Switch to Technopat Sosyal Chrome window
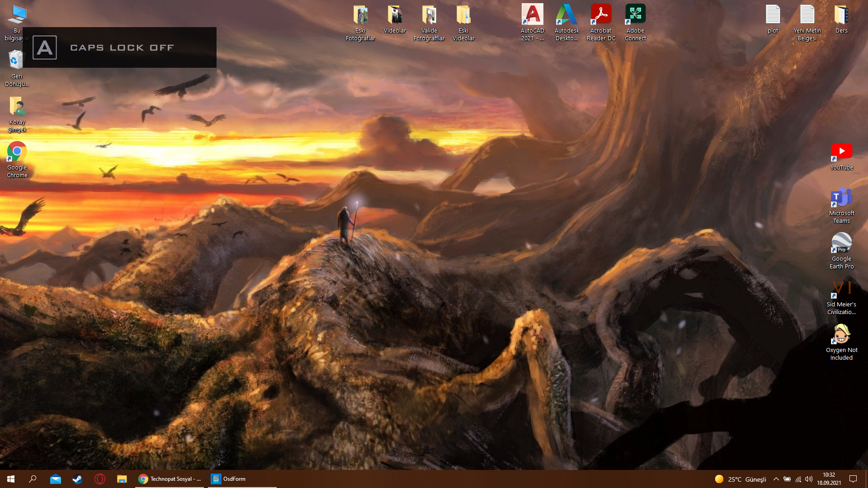868x488 pixels. click(170, 479)
